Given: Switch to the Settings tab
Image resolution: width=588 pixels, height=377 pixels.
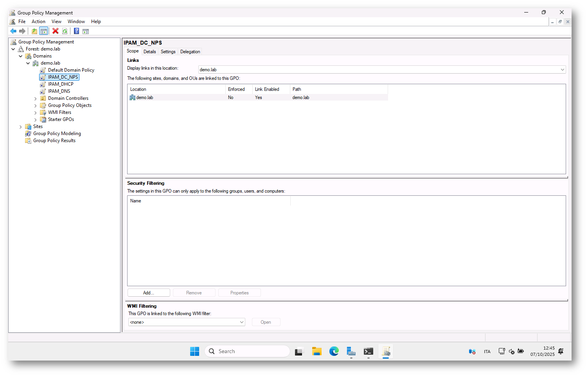Looking at the screenshot, I should (168, 52).
